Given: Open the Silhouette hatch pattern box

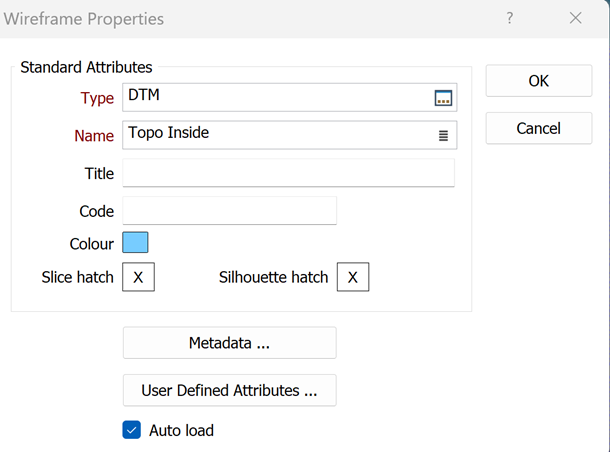Looking at the screenshot, I should (x=353, y=277).
